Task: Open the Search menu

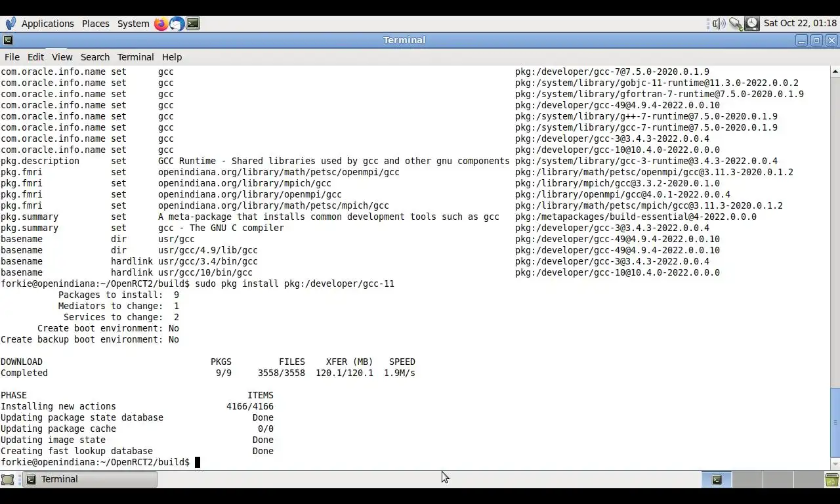Action: click(x=95, y=57)
